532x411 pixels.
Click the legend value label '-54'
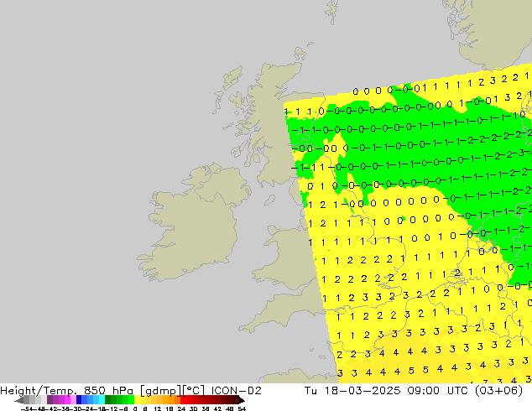click(x=29, y=408)
